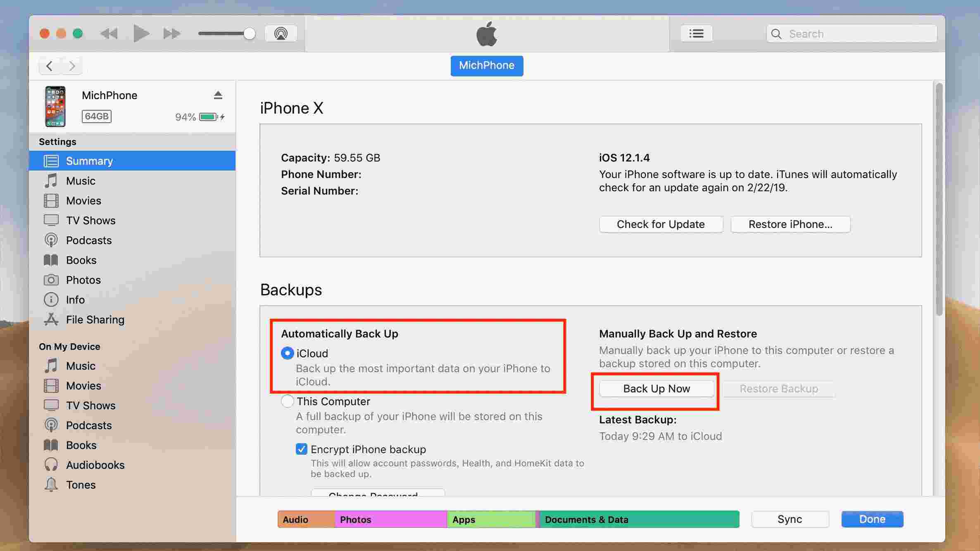Click the Check for Update button
The height and width of the screenshot is (551, 980).
(x=660, y=224)
